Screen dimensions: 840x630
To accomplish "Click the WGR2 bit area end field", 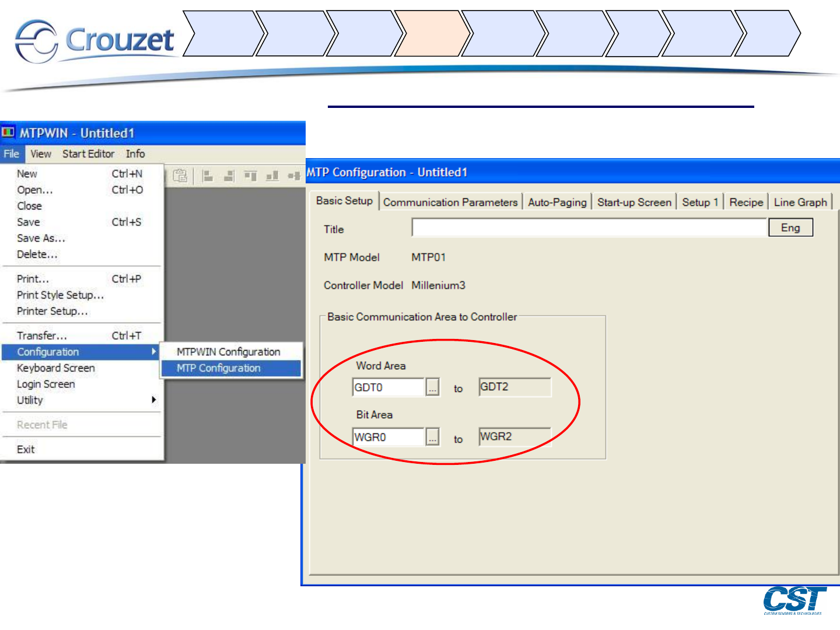I will [515, 436].
